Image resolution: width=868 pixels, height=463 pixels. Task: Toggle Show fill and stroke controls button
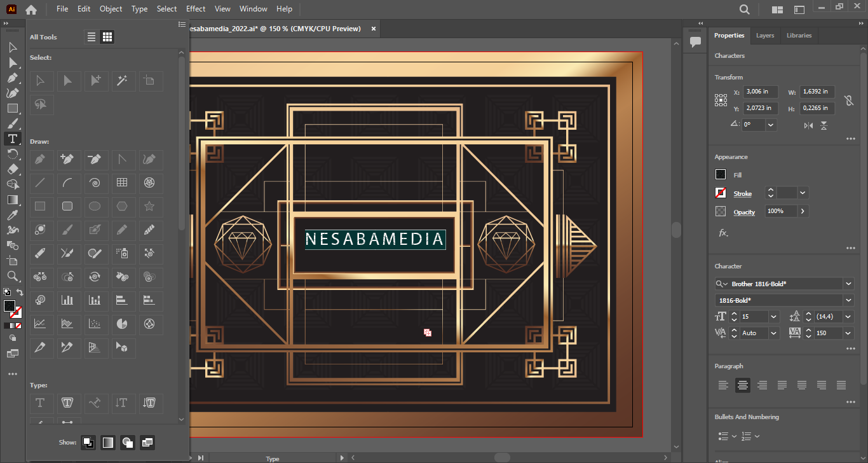(x=88, y=443)
